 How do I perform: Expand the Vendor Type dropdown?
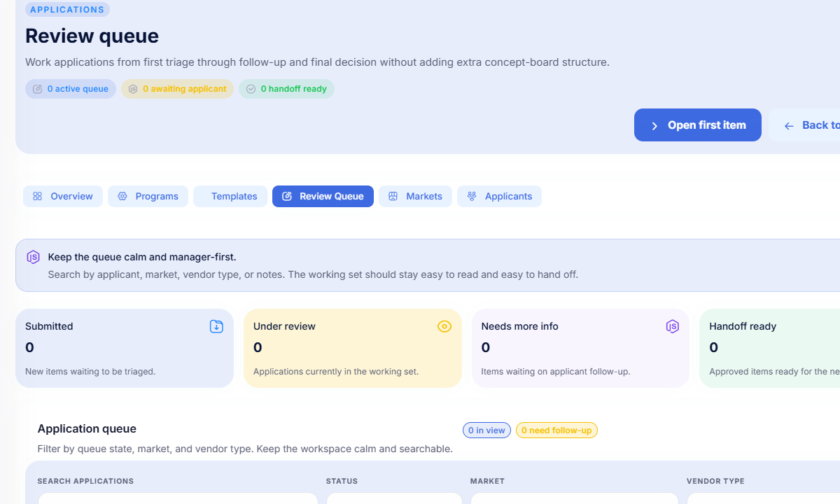click(x=763, y=498)
